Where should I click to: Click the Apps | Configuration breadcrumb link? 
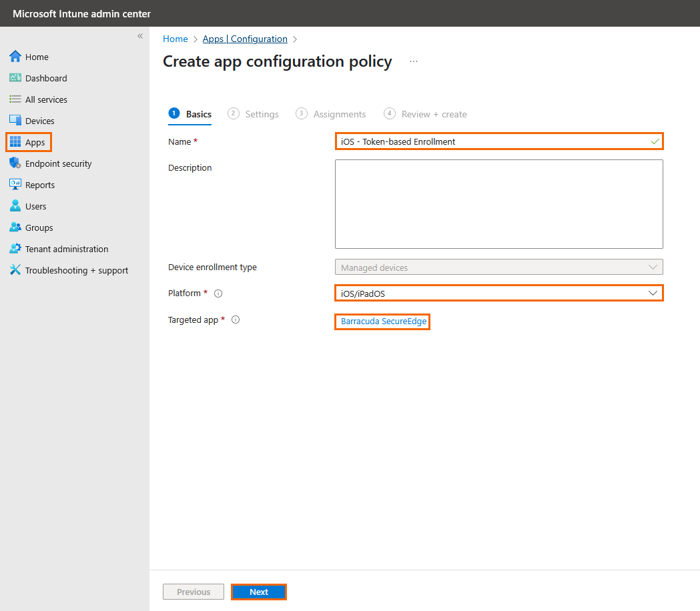[x=245, y=39]
